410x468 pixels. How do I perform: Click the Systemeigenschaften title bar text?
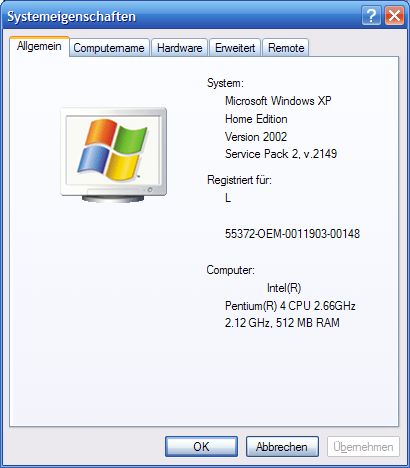pyautogui.click(x=72, y=17)
